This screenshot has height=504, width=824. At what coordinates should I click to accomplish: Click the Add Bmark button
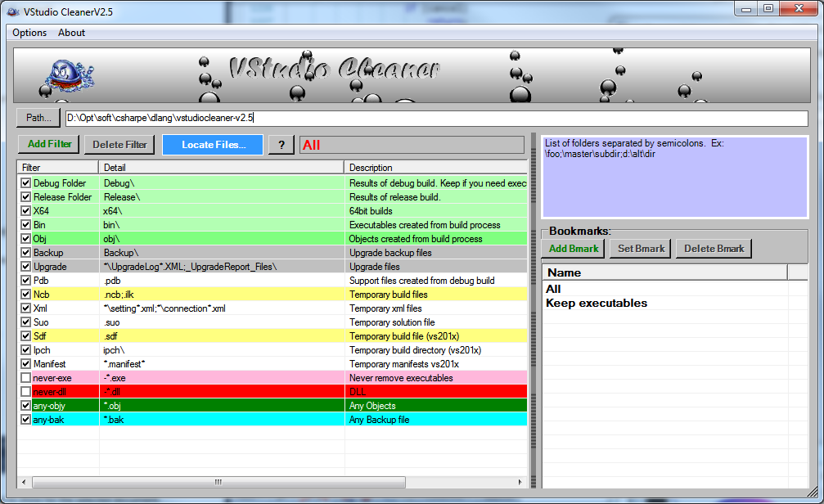[x=574, y=249]
